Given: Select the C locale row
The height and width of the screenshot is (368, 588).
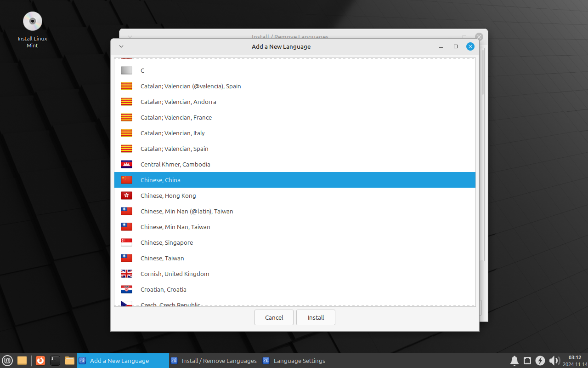Looking at the screenshot, I should (295, 70).
